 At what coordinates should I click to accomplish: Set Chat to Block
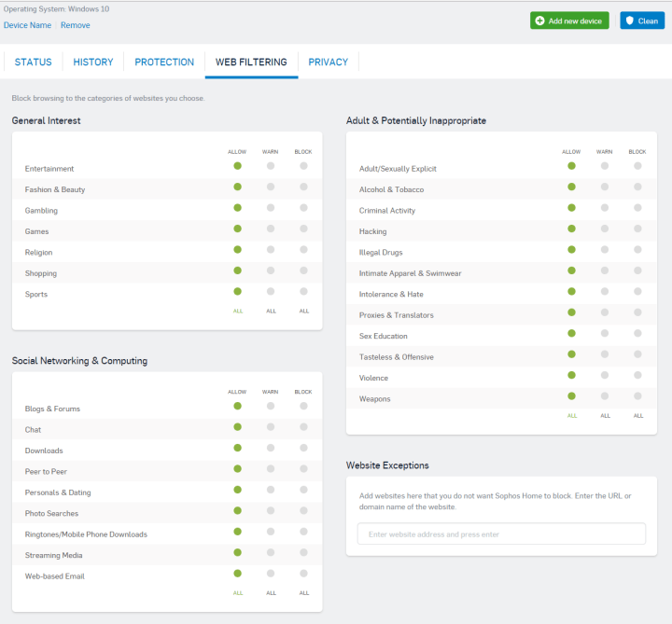303,427
